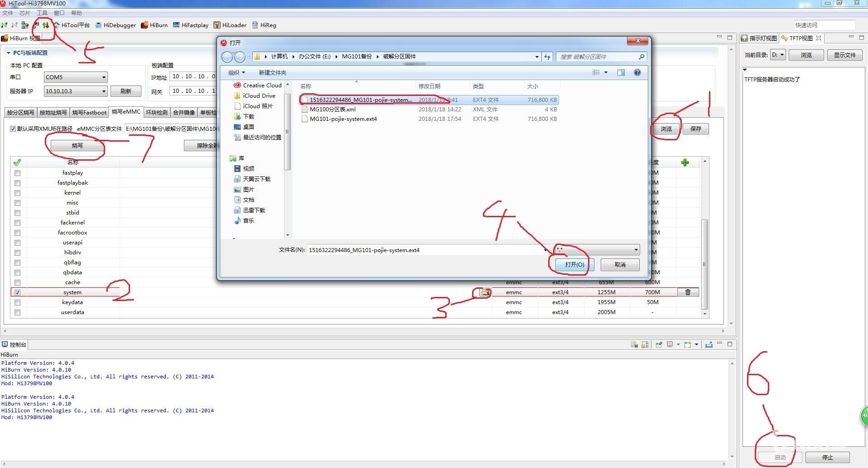Select MG101-pojie-system.ext4 file
The image size is (868, 468).
[343, 119]
